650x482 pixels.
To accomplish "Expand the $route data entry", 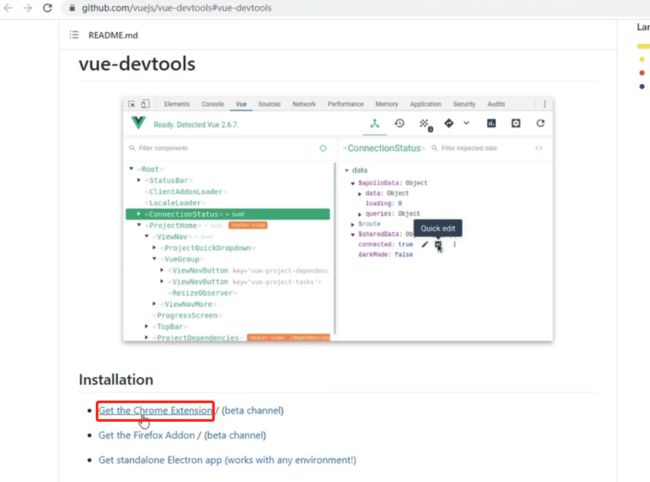I will click(352, 224).
